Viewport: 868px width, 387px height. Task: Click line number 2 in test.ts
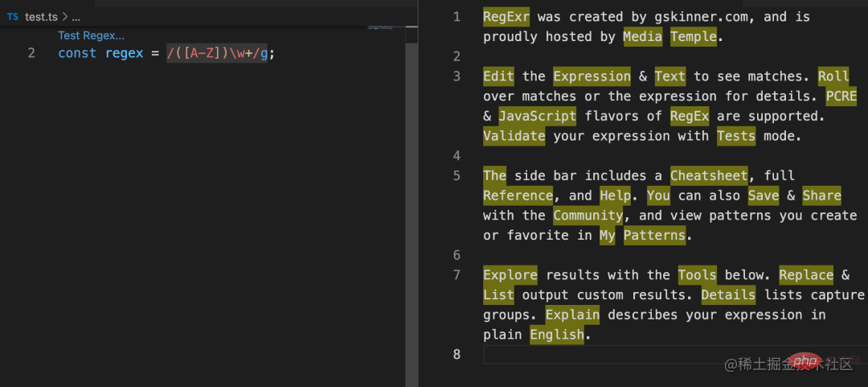(x=31, y=54)
